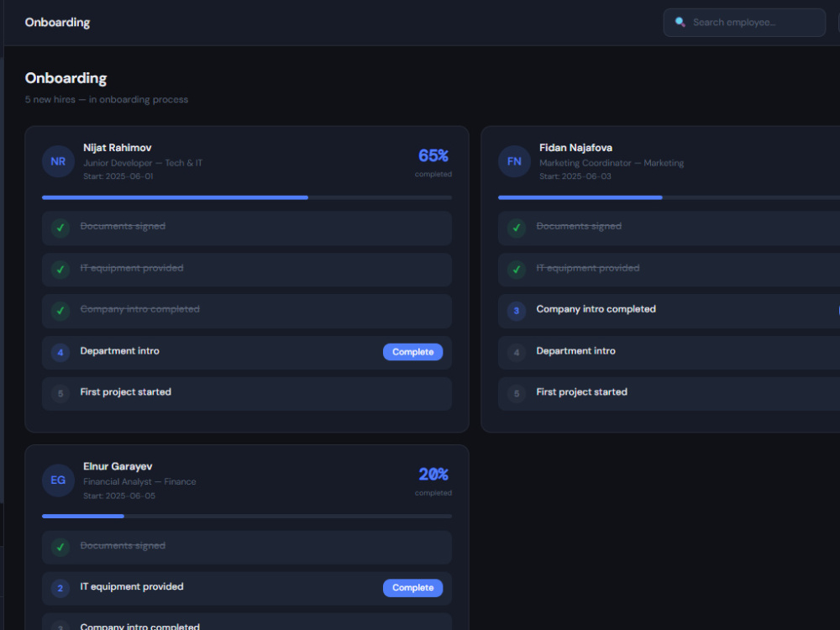Complete Elnur's IT equipment provided step
Viewport: 840px width, 630px height.
[412, 588]
